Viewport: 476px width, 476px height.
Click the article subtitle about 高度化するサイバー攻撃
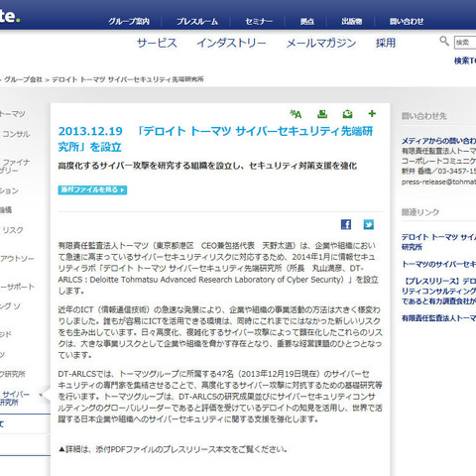click(x=207, y=166)
